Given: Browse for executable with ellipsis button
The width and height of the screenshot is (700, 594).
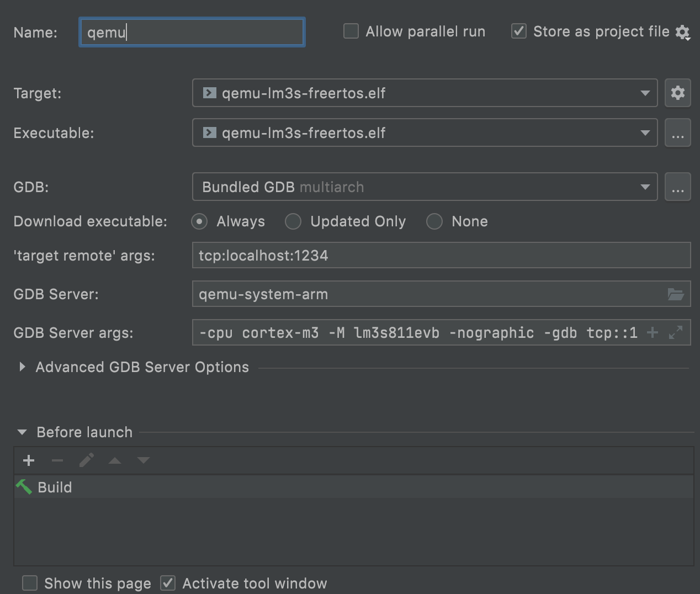Looking at the screenshot, I should pos(678,132).
